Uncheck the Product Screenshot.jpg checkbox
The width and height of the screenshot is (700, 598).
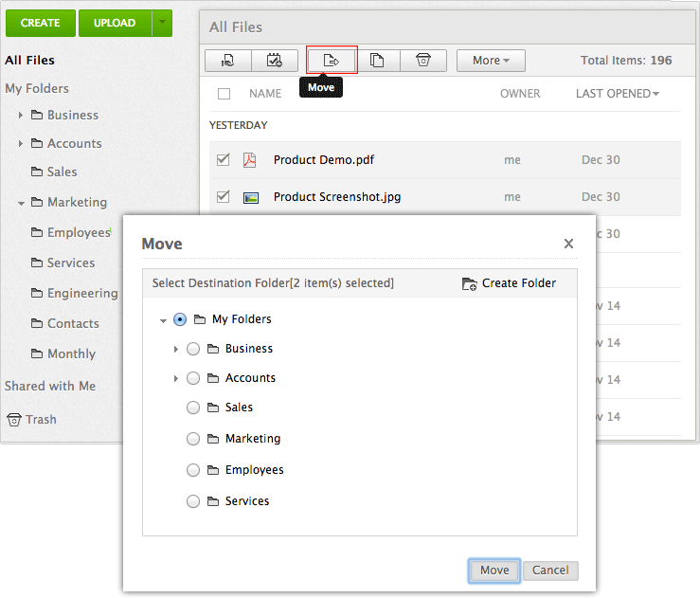coord(223,196)
